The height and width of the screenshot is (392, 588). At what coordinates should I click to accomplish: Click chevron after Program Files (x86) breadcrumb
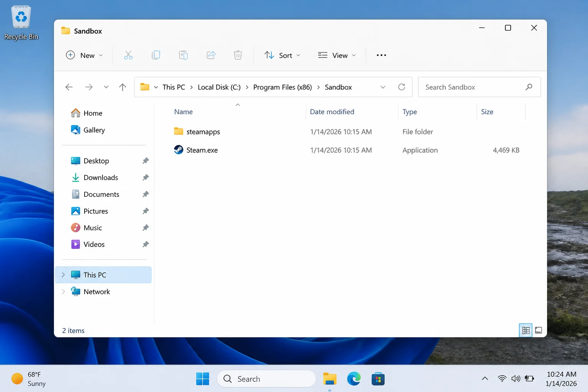318,87
